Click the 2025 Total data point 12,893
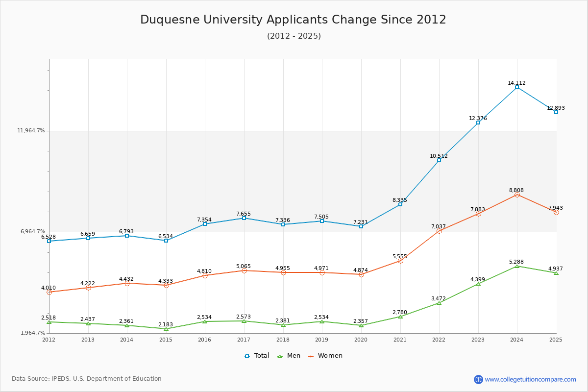This screenshot has height=392, width=588. 556,112
